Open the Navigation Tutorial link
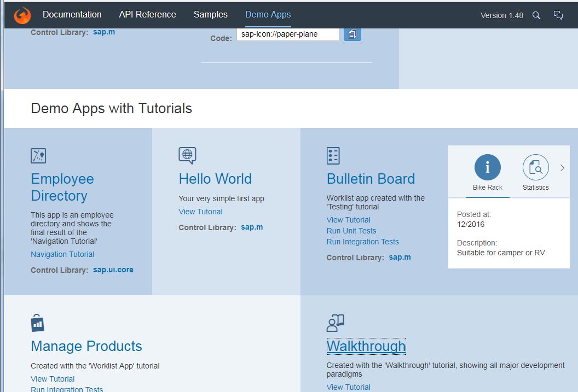 (63, 254)
